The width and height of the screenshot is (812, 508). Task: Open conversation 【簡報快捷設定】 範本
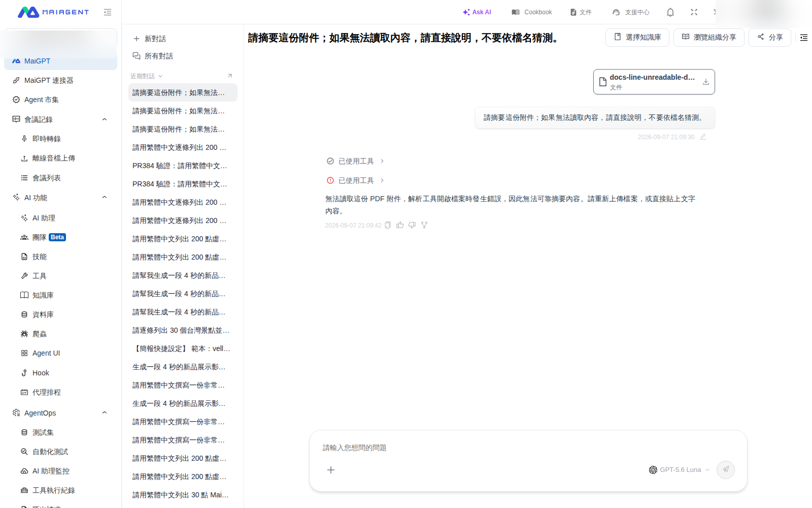tap(183, 348)
